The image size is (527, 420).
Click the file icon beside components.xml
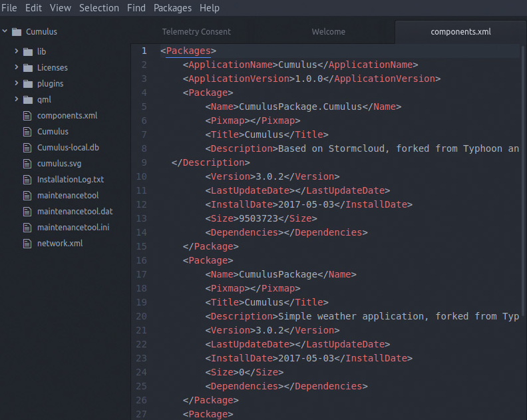pyautogui.click(x=27, y=116)
